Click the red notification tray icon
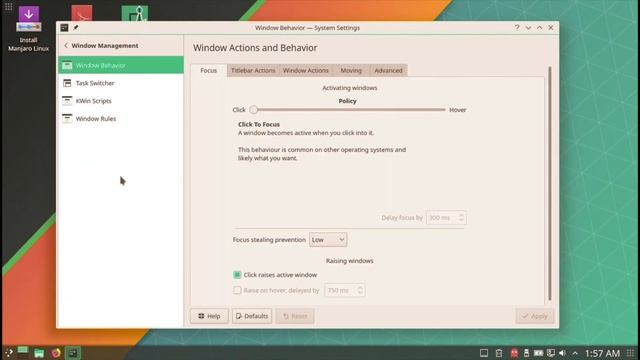Screen dimensions: 640x360 click(514, 353)
